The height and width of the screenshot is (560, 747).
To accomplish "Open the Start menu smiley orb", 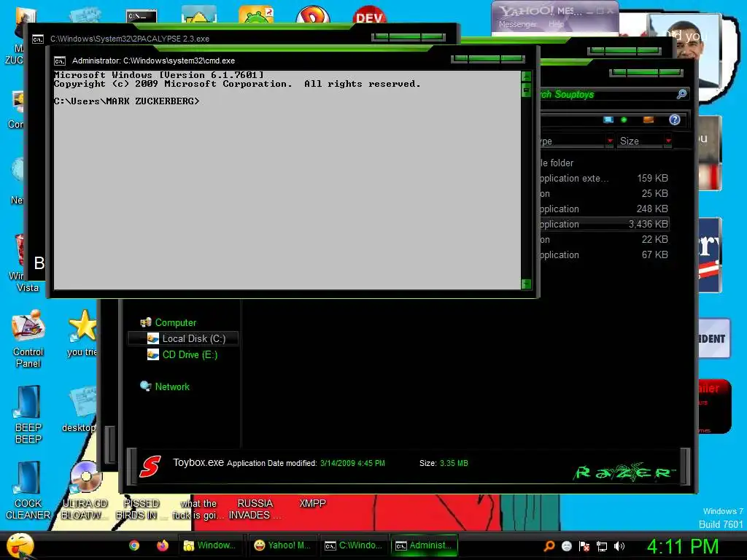I will coord(20,545).
